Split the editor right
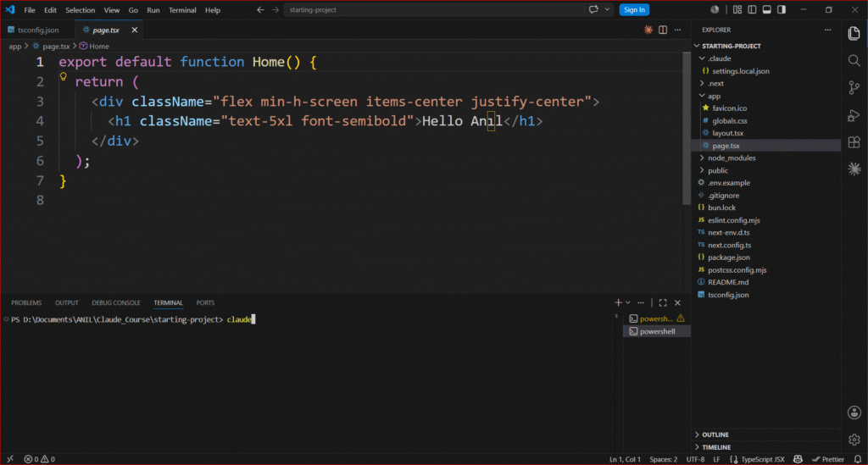 [663, 30]
